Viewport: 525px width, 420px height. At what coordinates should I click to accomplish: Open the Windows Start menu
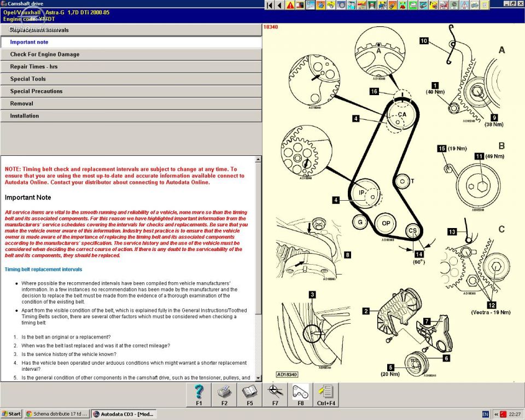pyautogui.click(x=11, y=414)
